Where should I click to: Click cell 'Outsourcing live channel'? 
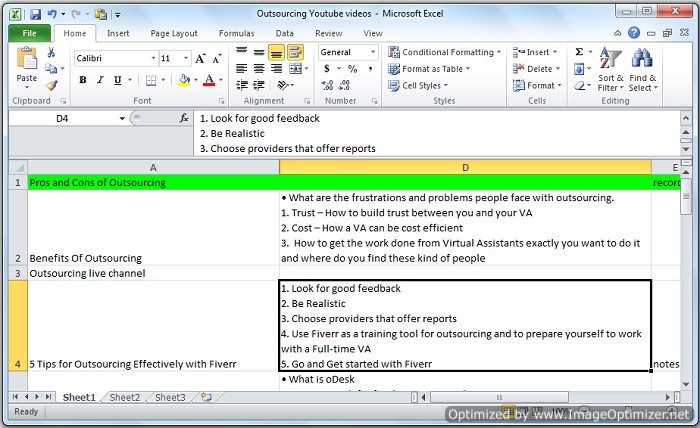153,273
